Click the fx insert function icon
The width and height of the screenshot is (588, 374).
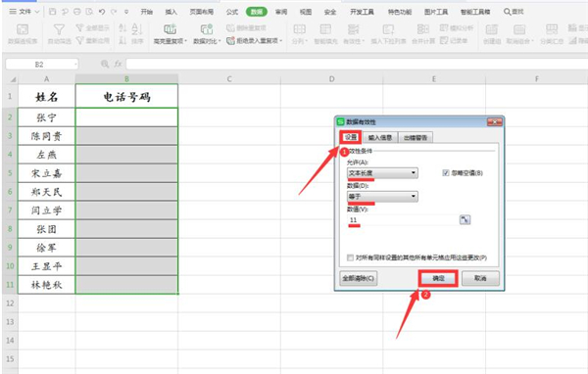(x=119, y=65)
